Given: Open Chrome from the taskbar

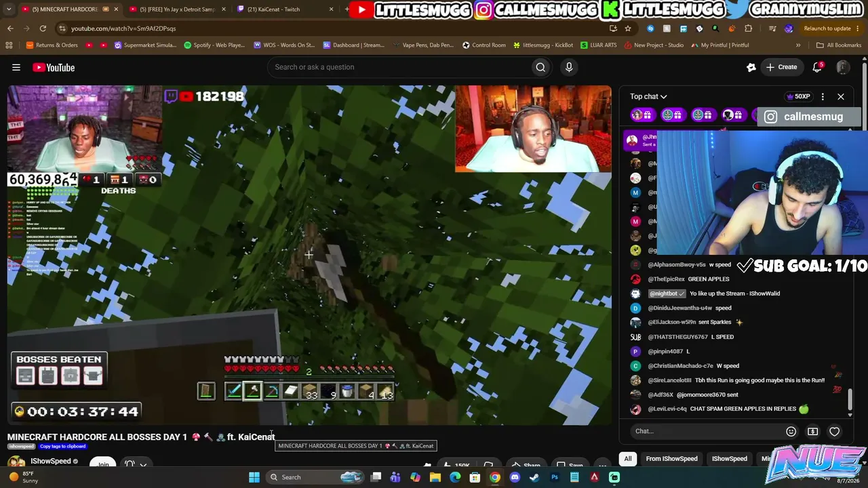Looking at the screenshot, I should (x=495, y=477).
